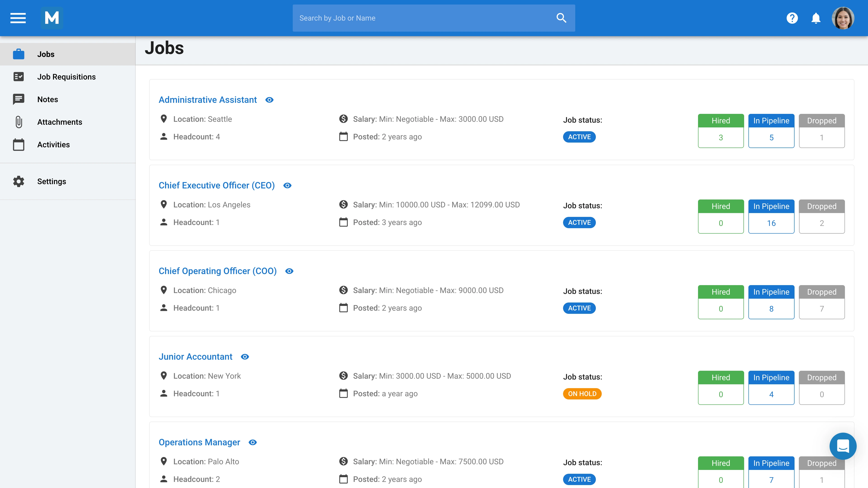This screenshot has height=488, width=868.
Task: Click the search magnifier icon
Action: tap(561, 18)
